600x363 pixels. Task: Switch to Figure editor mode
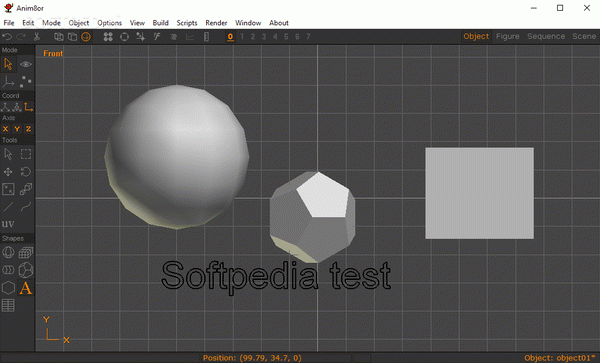[507, 36]
